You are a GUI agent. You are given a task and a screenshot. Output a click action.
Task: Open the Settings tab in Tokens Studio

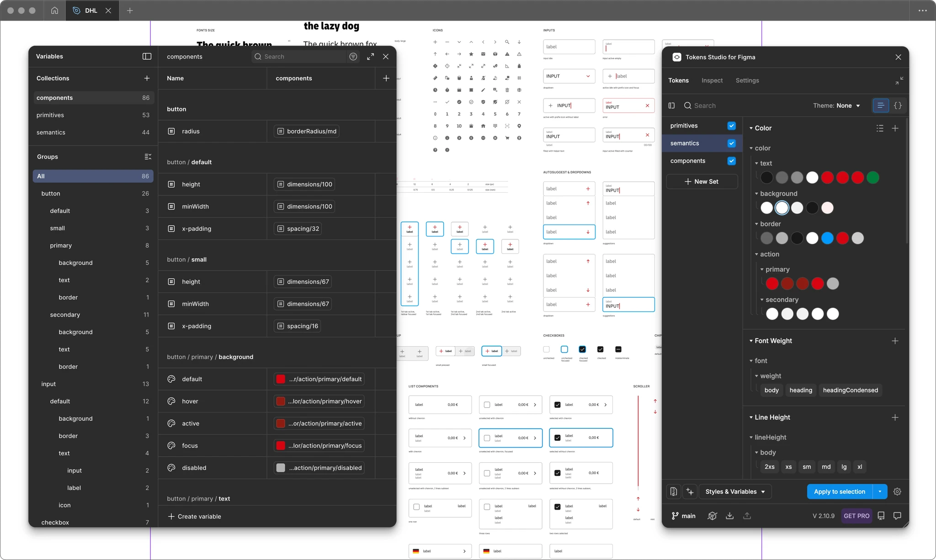coord(747,80)
